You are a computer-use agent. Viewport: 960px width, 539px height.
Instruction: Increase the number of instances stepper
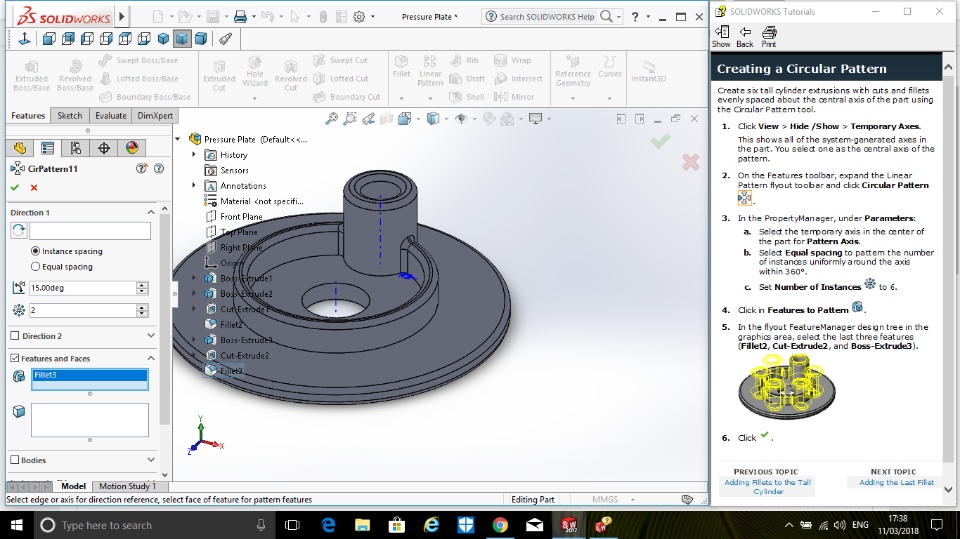142,307
